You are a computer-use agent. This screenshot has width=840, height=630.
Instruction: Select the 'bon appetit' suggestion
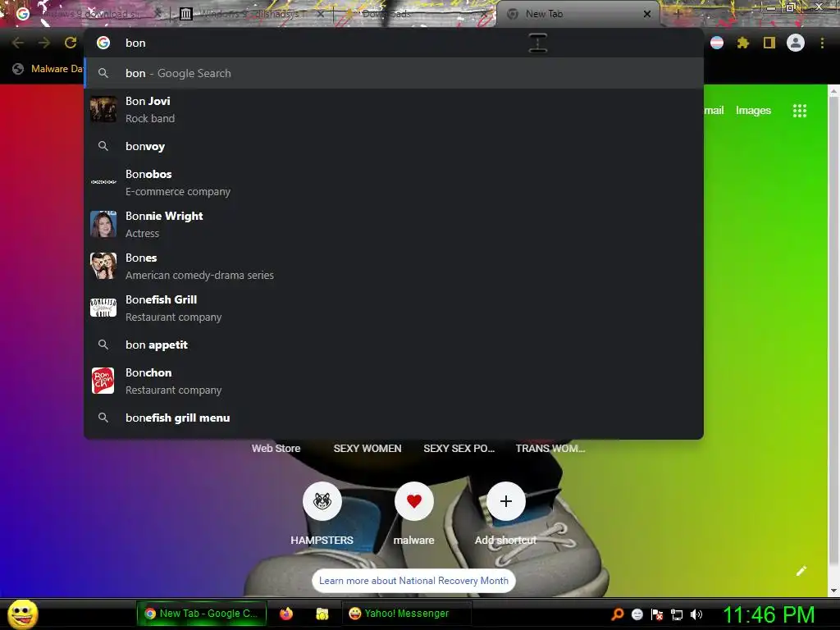394,345
